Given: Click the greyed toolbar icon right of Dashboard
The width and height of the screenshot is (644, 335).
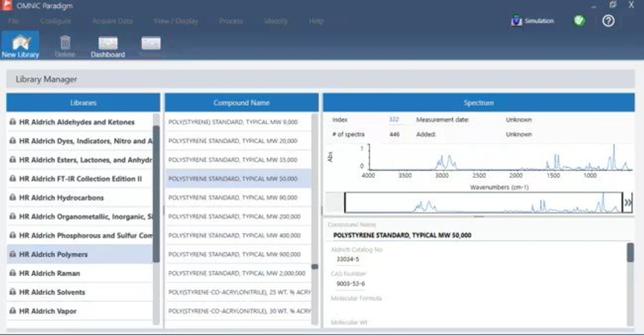Looking at the screenshot, I should click(x=151, y=43).
